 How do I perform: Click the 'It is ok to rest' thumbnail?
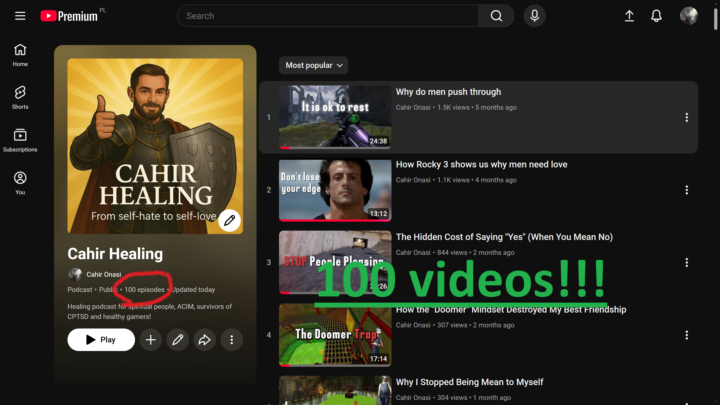pos(335,117)
